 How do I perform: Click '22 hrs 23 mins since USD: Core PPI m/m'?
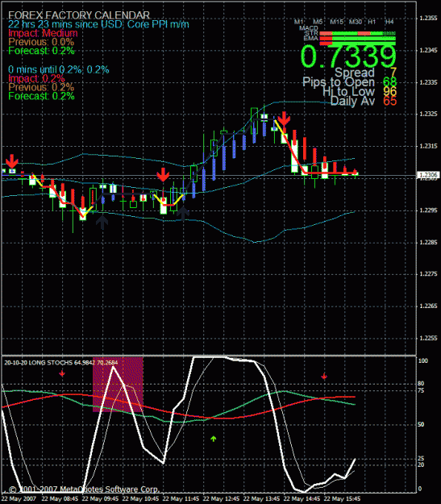pos(98,24)
